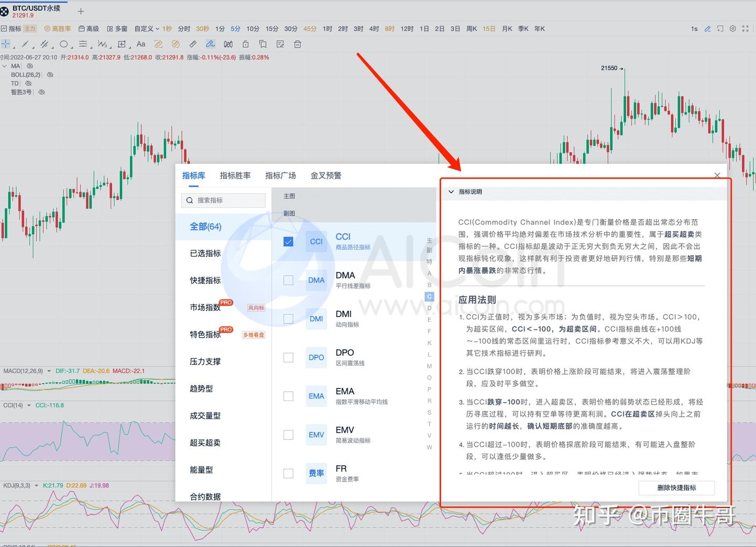The height and width of the screenshot is (547, 756).
Task: Click the screenshot capture icon at top right
Action: [x=720, y=29]
